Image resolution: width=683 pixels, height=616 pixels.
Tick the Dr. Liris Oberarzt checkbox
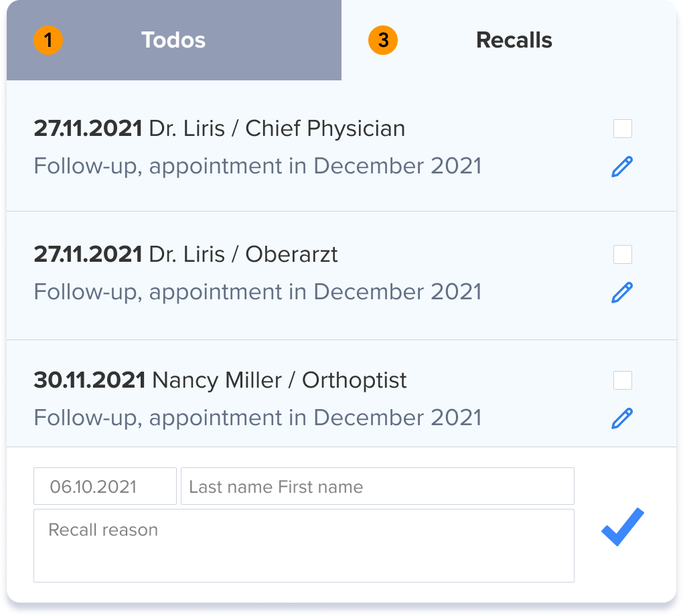pos(623,254)
